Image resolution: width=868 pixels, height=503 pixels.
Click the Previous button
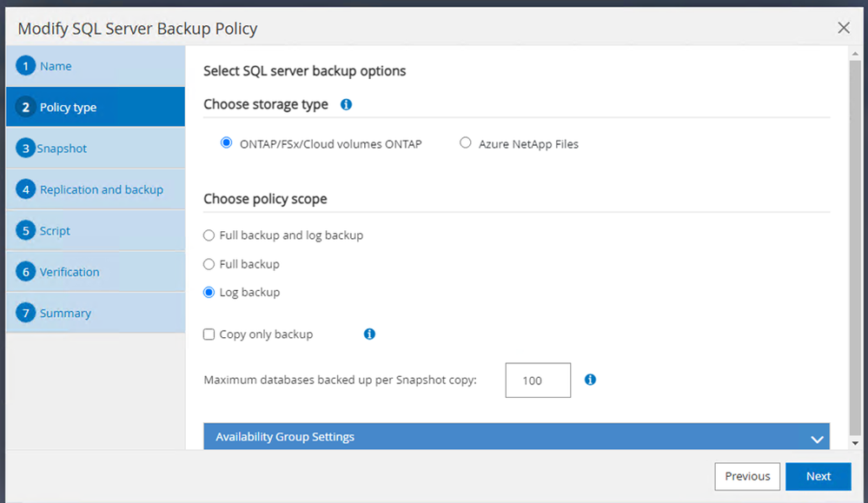pos(747,476)
